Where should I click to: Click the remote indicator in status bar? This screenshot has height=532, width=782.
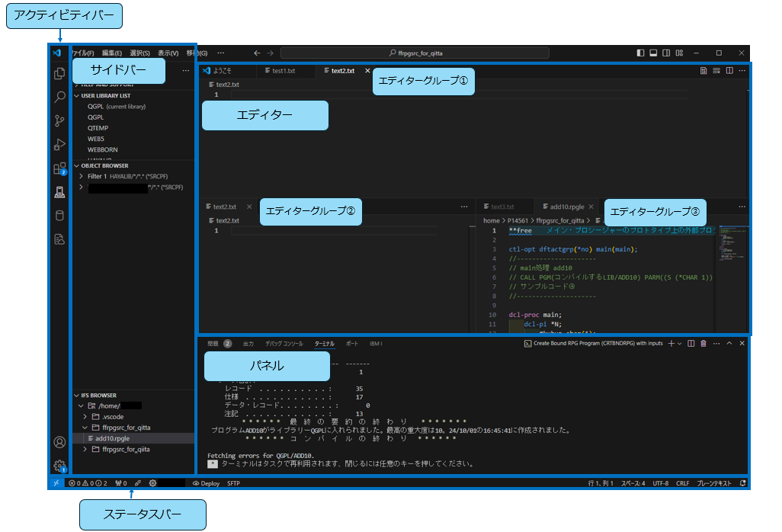[56, 483]
